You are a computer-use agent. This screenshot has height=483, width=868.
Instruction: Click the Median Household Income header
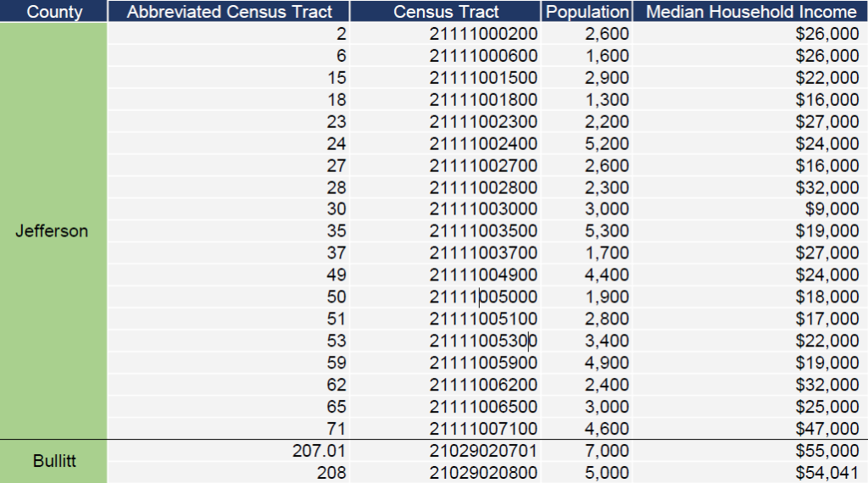pos(751,12)
